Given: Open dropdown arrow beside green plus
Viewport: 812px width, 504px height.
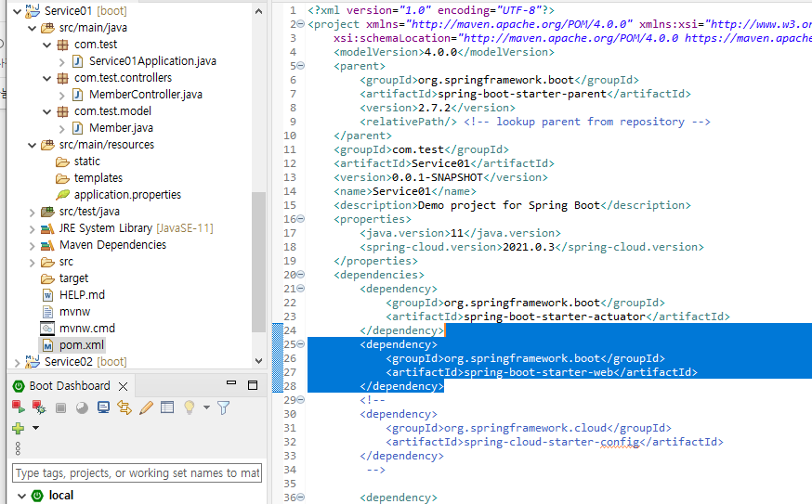Looking at the screenshot, I should click(35, 428).
